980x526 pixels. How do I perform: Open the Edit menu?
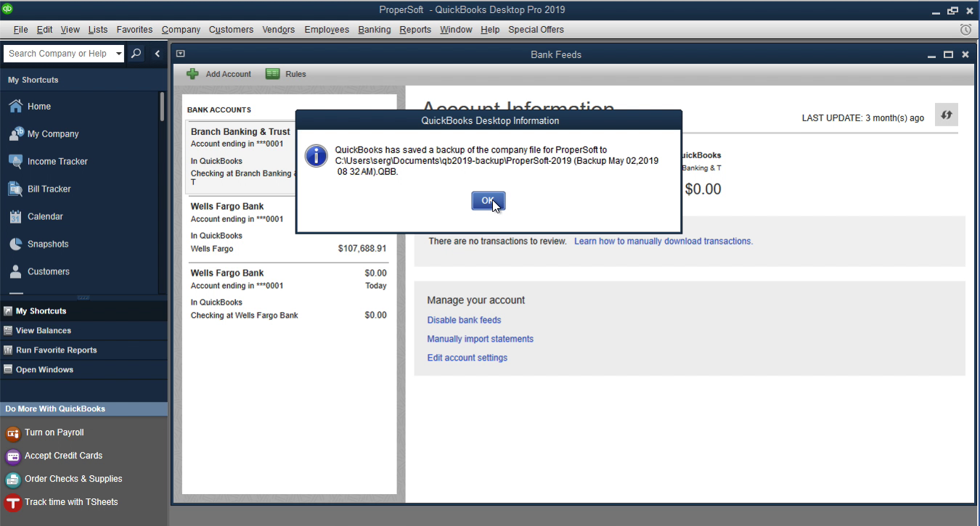point(44,30)
